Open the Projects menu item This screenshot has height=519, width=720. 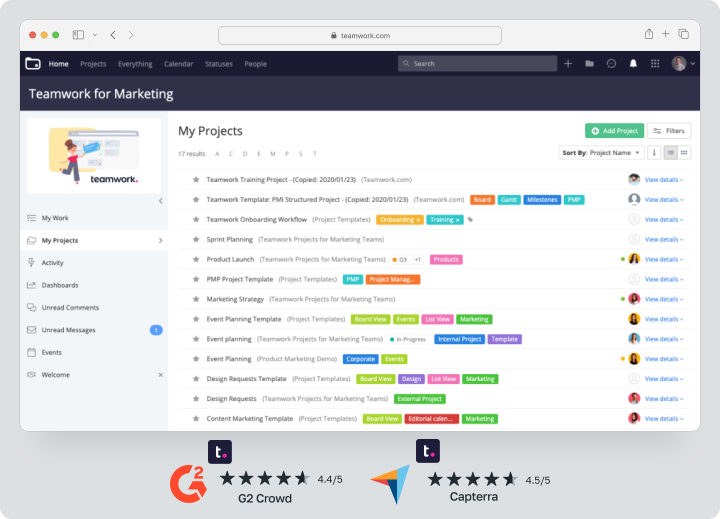93,64
